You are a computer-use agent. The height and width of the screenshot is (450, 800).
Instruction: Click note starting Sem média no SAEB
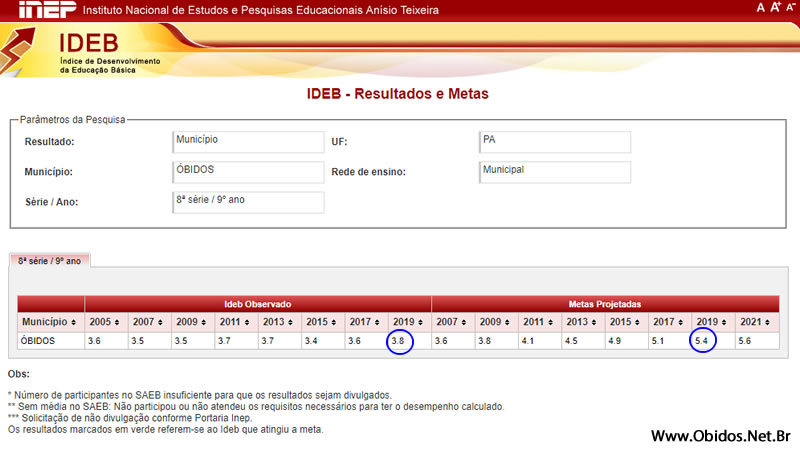pyautogui.click(x=256, y=407)
